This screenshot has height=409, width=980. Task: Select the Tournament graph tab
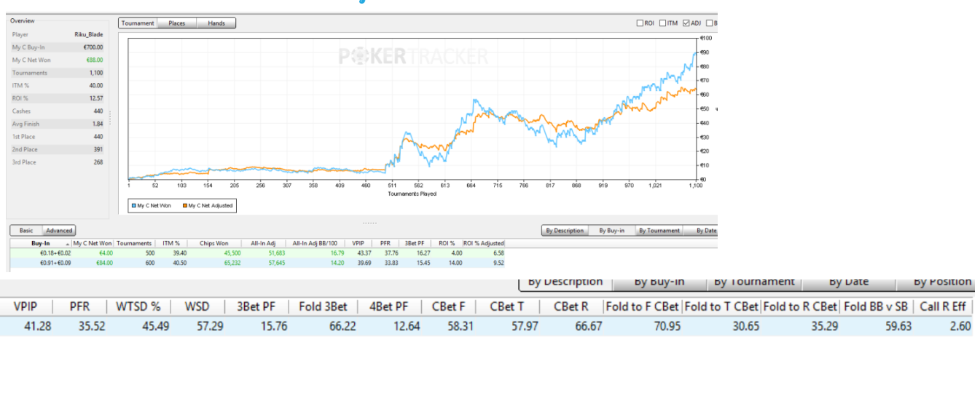[x=138, y=23]
